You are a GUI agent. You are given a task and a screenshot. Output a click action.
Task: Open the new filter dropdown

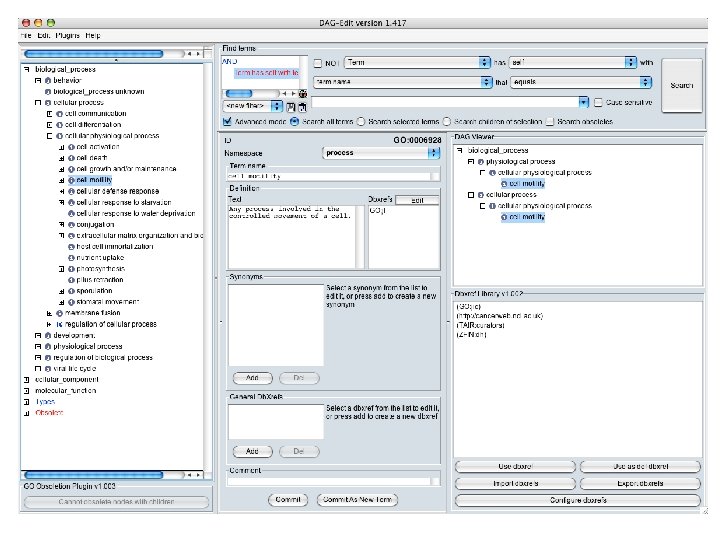[253, 106]
